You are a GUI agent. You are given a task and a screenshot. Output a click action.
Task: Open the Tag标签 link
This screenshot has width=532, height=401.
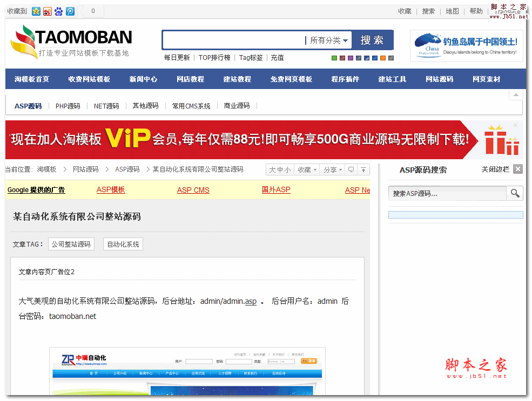[251, 58]
